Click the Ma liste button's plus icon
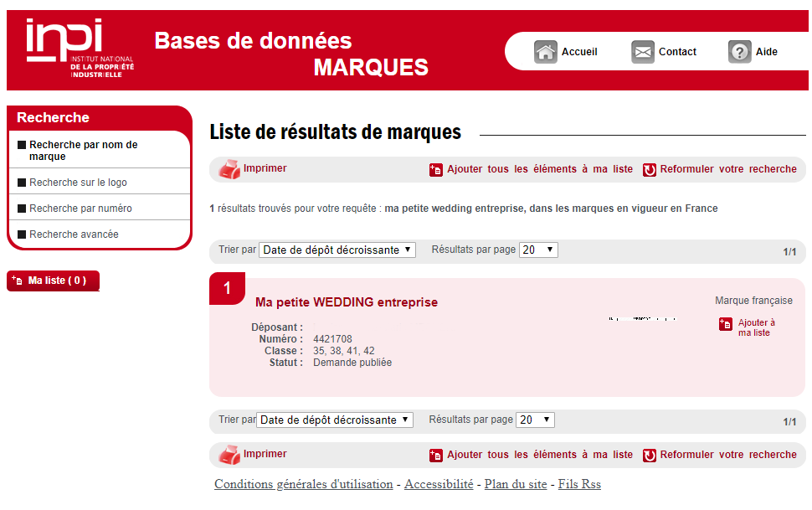 point(17,281)
